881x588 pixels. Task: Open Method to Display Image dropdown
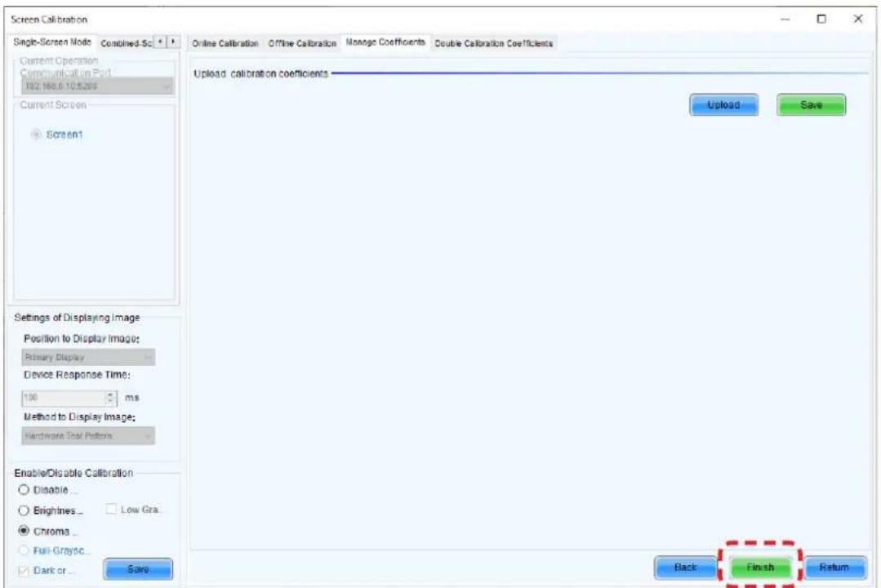pyautogui.click(x=88, y=436)
